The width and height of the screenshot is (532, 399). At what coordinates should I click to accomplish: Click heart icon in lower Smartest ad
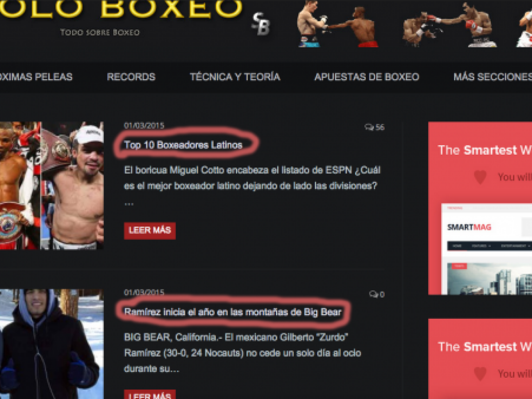point(480,374)
